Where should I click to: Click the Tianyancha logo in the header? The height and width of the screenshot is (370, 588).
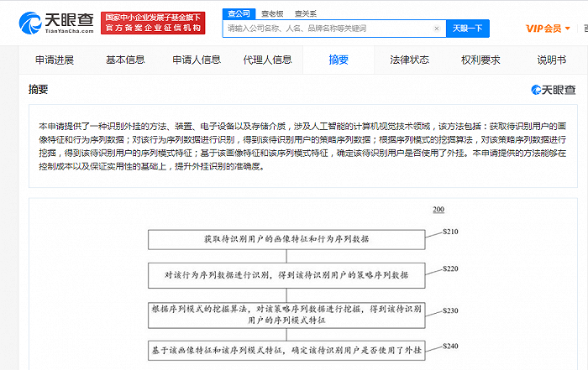(56, 23)
